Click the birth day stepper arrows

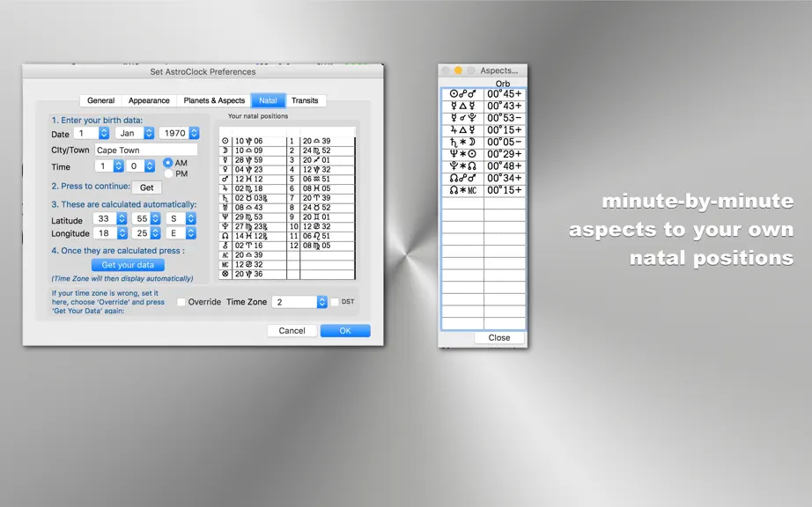pyautogui.click(x=104, y=133)
